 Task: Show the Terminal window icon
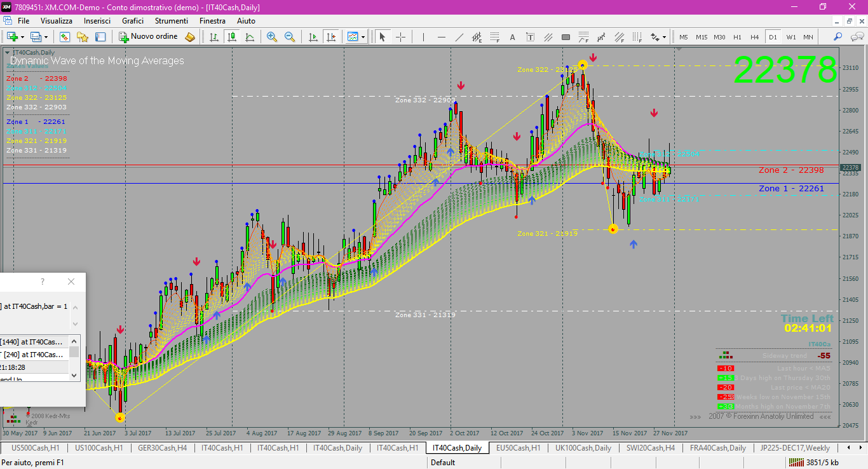pyautogui.click(x=100, y=37)
